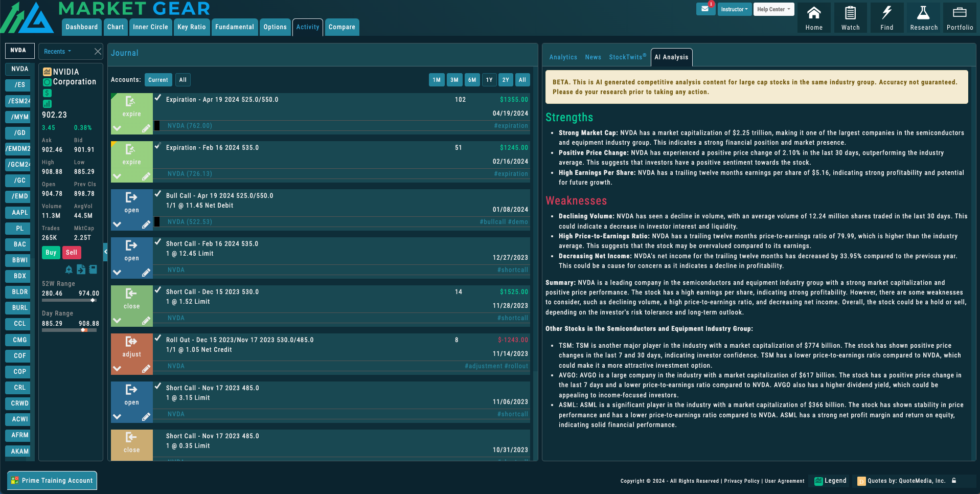Toggle checkmark on Short Call Dec 15 entry
The width and height of the screenshot is (980, 494).
(158, 290)
